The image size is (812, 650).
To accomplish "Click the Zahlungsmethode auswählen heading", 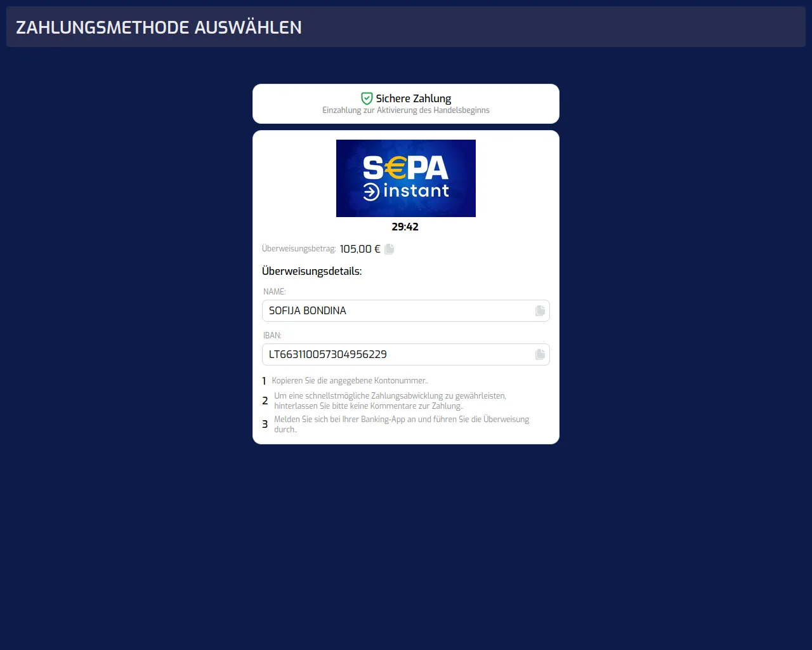I will pyautogui.click(x=159, y=27).
